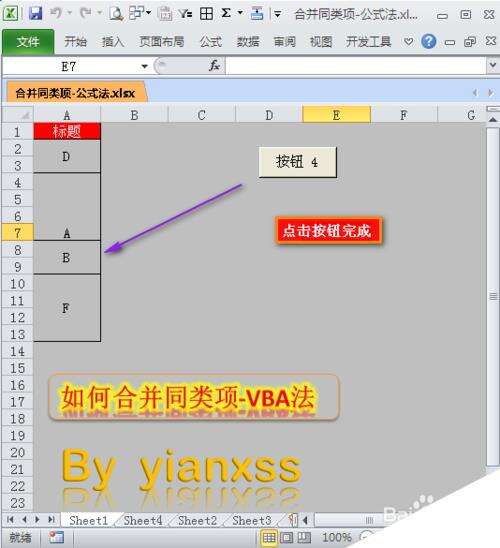
Task: Open the 开始 Home ribbon tab
Action: click(75, 42)
